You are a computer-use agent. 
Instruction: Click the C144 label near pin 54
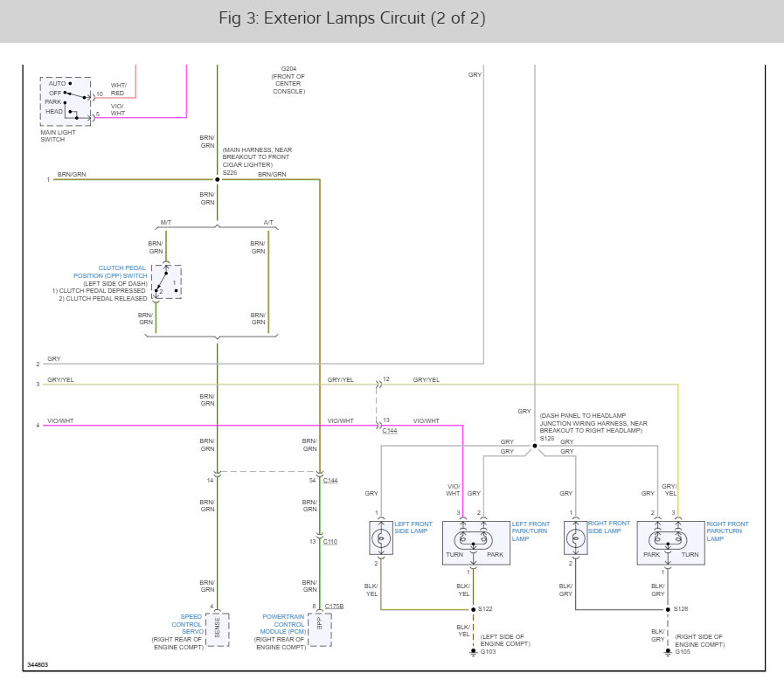pyautogui.click(x=330, y=481)
